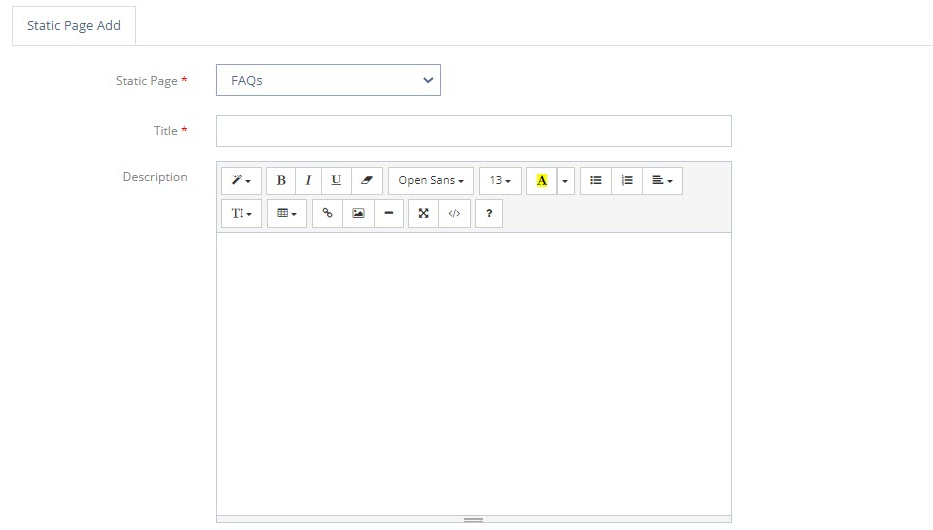Open the line height dropdown
Screen dimensions: 933x530
click(x=241, y=214)
